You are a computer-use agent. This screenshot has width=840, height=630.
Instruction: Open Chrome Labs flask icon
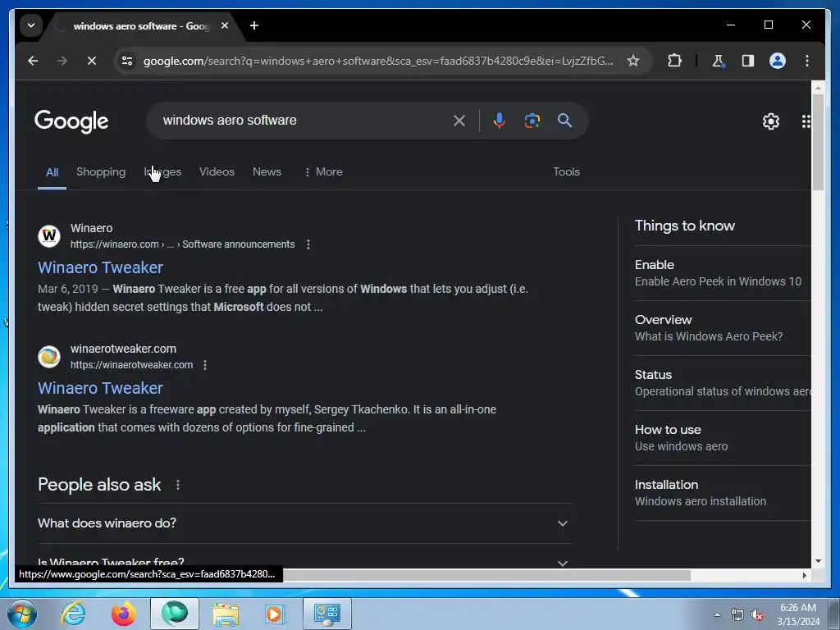pyautogui.click(x=718, y=61)
